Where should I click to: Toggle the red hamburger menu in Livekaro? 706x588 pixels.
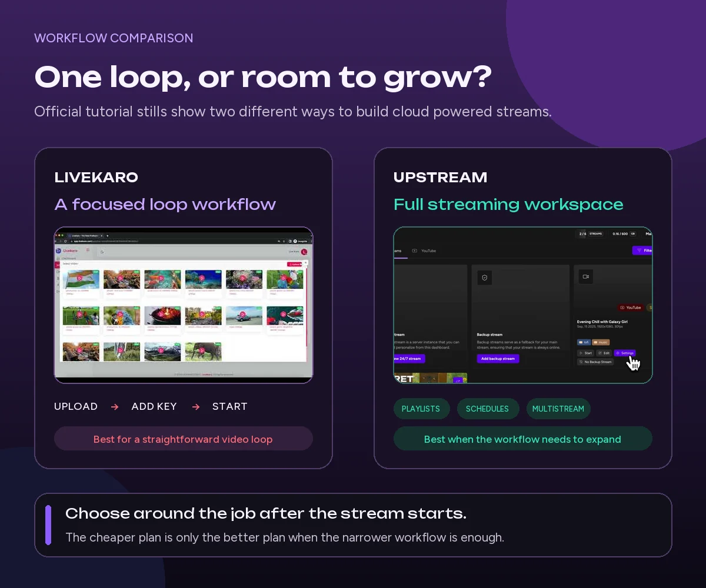pos(88,249)
